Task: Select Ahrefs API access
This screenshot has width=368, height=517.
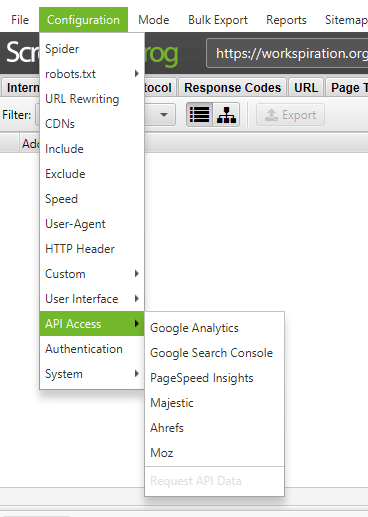Action: (x=214, y=428)
